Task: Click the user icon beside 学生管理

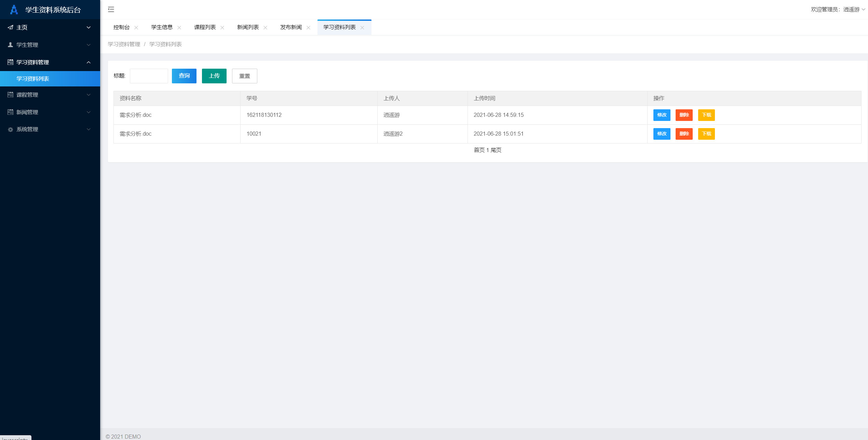Action: [11, 45]
